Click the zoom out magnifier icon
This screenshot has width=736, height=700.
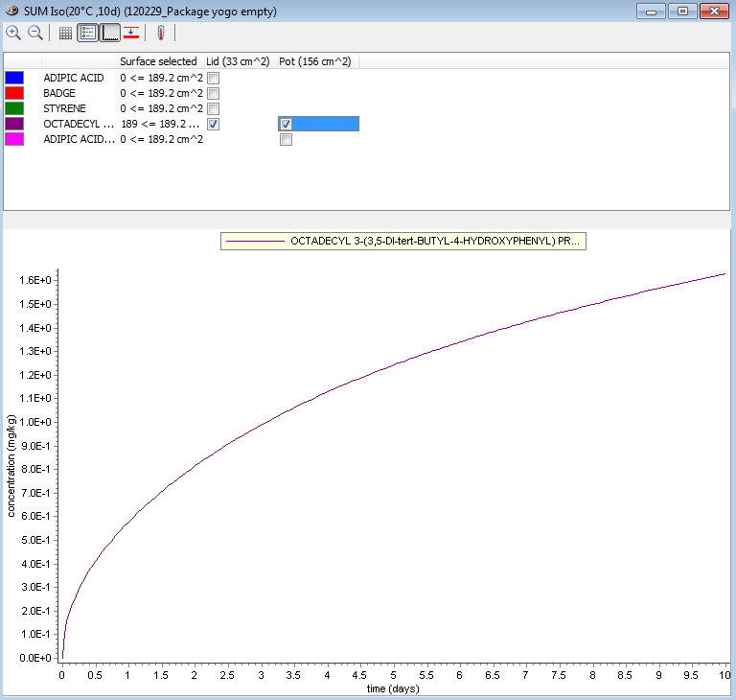35,33
